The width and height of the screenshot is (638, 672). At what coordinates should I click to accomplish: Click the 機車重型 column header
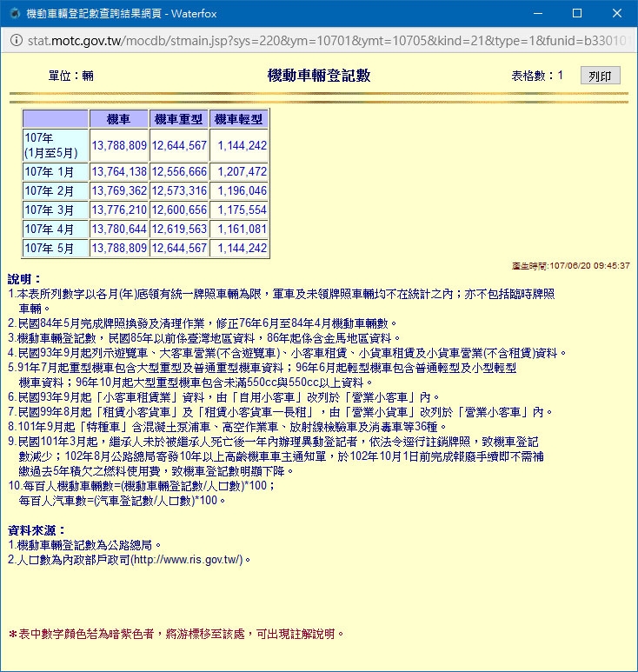pyautogui.click(x=179, y=119)
